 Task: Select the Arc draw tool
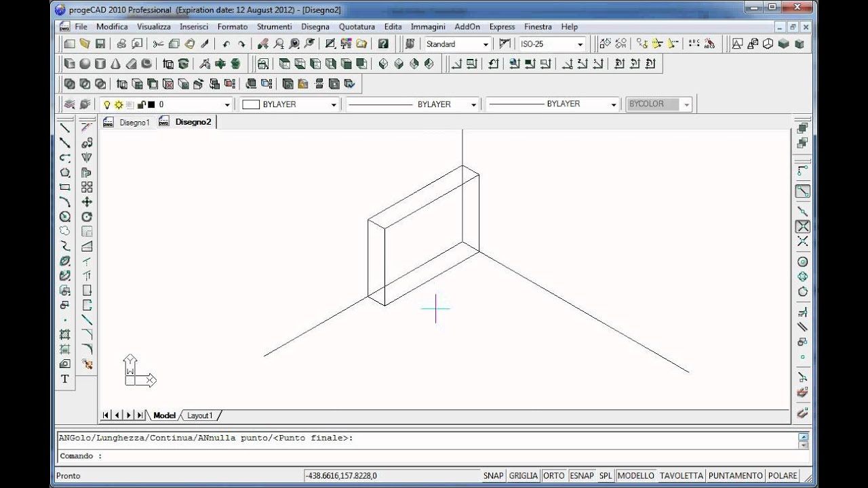(65, 202)
